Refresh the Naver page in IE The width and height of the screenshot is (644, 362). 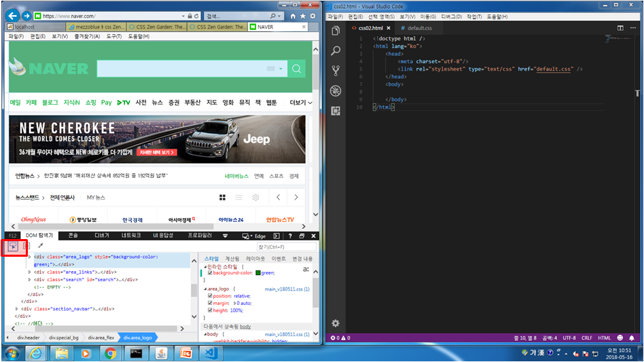click(x=196, y=16)
